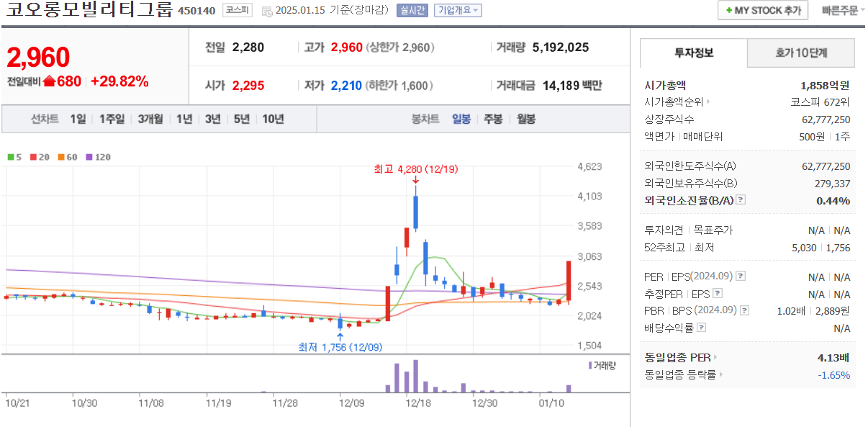Screen dimensions: 868x427
Task: Open help icon next to 배당수익률
Action: 701,328
